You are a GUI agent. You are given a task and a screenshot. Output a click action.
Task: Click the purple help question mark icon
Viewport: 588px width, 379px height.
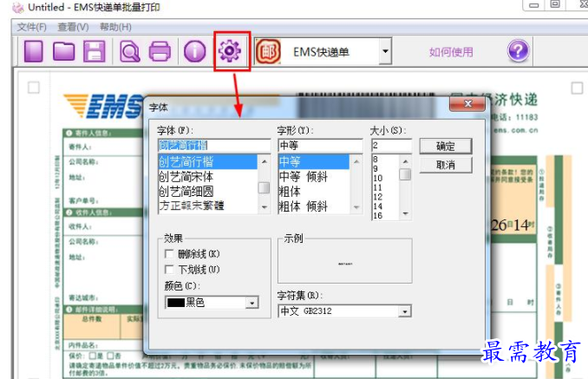[x=519, y=50]
